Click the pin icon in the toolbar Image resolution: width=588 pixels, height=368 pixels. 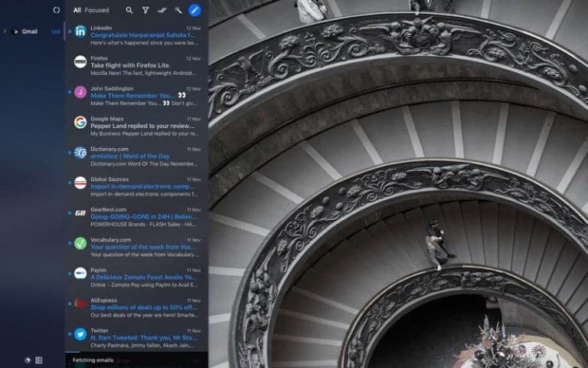(178, 10)
